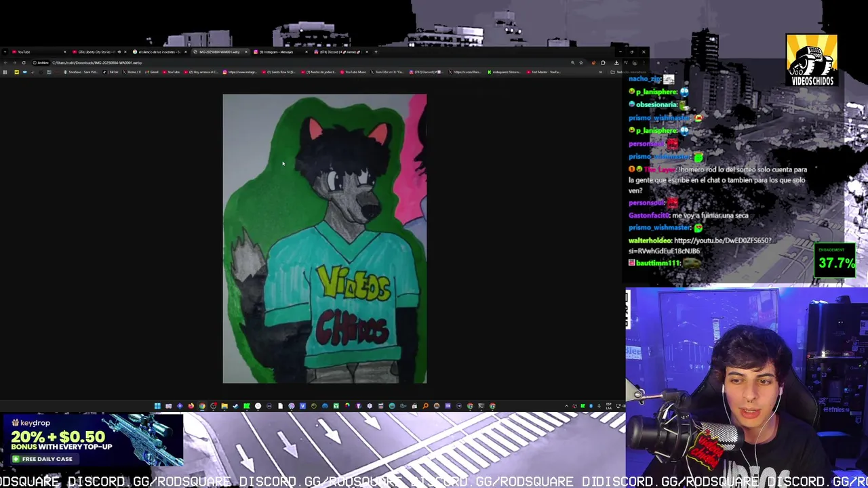
Task: Open the TikTok bookmark
Action: coord(111,72)
